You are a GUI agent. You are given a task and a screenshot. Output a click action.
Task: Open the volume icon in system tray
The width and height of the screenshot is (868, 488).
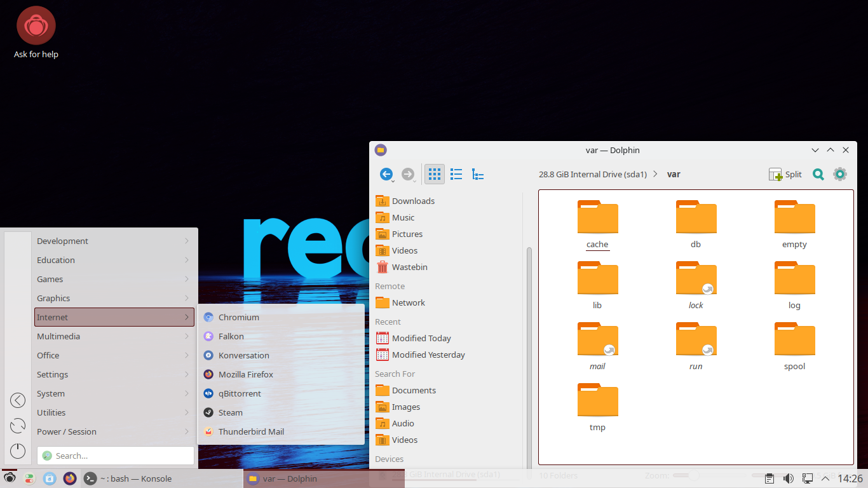[789, 478]
